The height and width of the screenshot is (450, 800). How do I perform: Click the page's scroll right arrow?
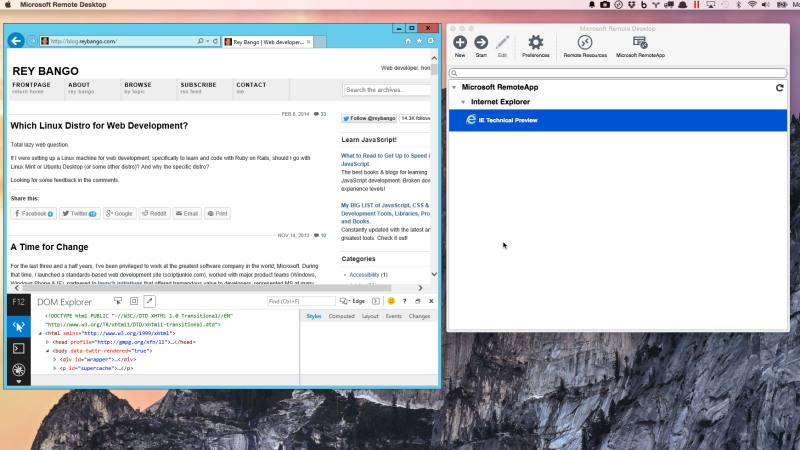(420, 288)
